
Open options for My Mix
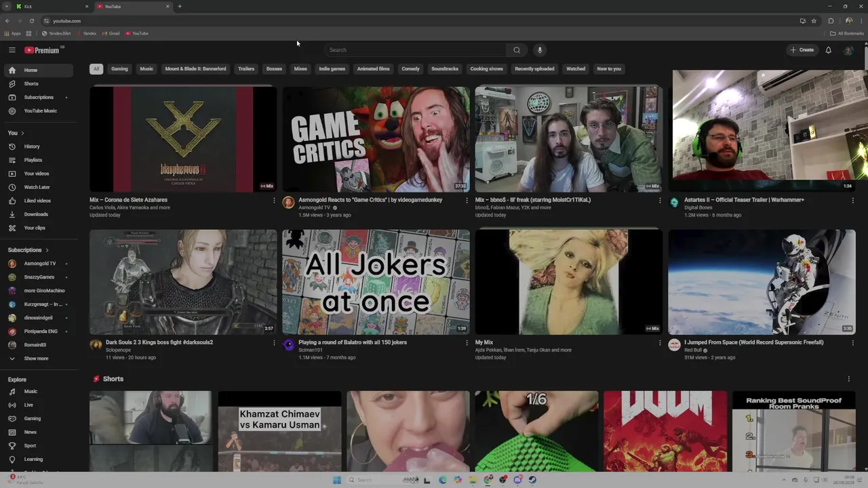pos(660,343)
